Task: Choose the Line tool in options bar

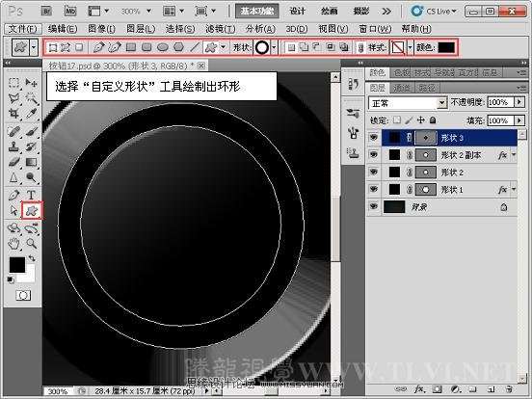Action: 195,47
